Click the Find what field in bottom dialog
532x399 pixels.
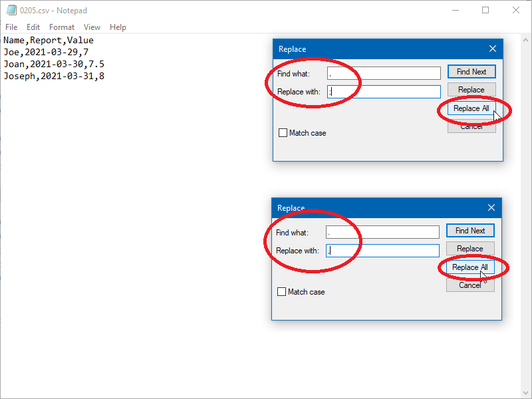[x=382, y=232]
